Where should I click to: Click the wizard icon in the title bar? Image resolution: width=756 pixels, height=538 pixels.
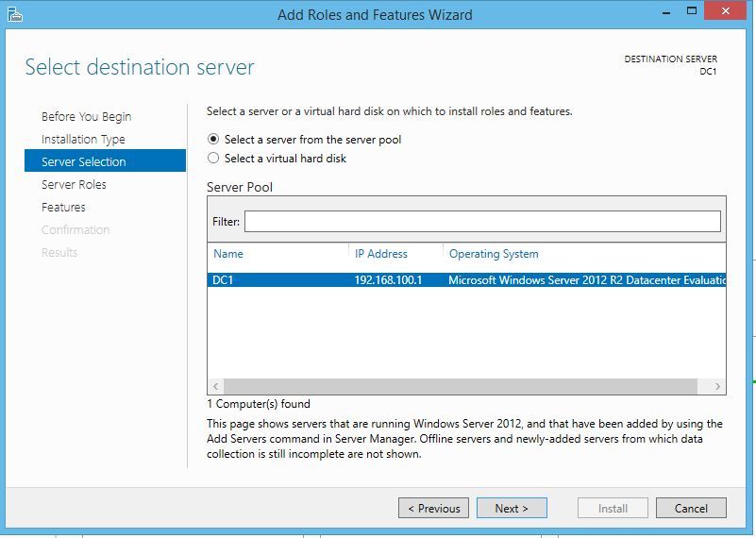[x=15, y=14]
